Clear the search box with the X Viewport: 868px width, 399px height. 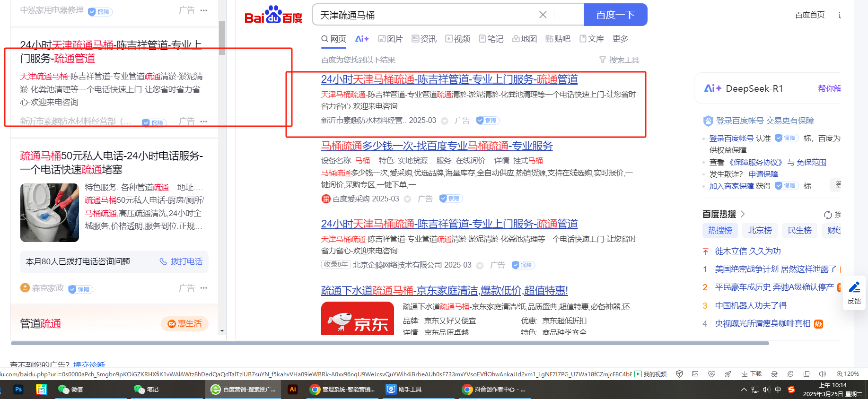(x=543, y=15)
